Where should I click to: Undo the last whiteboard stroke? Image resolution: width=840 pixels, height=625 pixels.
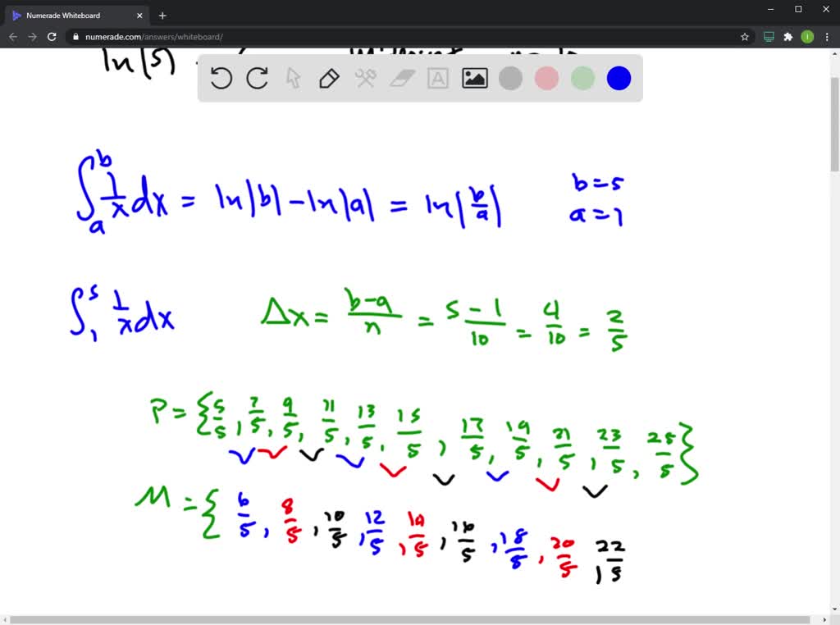pos(220,78)
